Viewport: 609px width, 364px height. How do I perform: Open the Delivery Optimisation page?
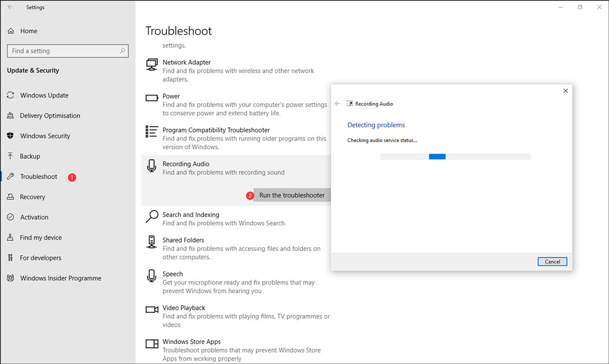pos(50,115)
